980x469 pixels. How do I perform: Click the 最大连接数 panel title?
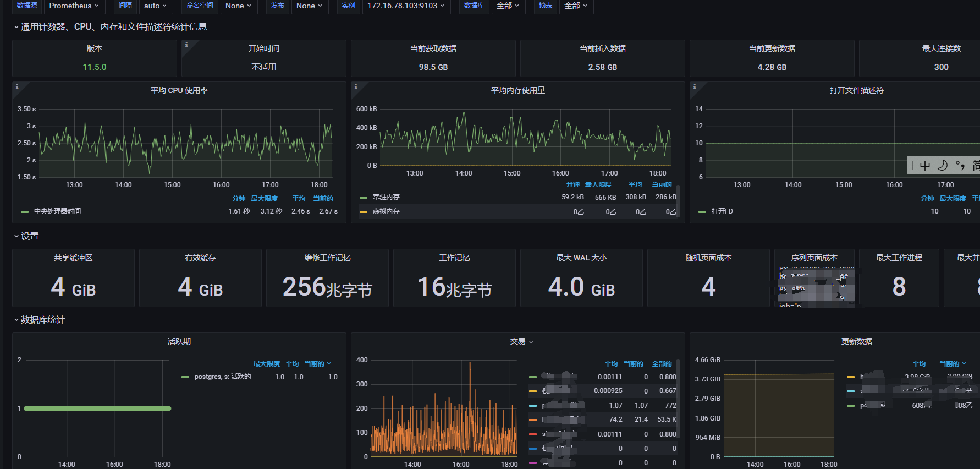tap(942, 48)
